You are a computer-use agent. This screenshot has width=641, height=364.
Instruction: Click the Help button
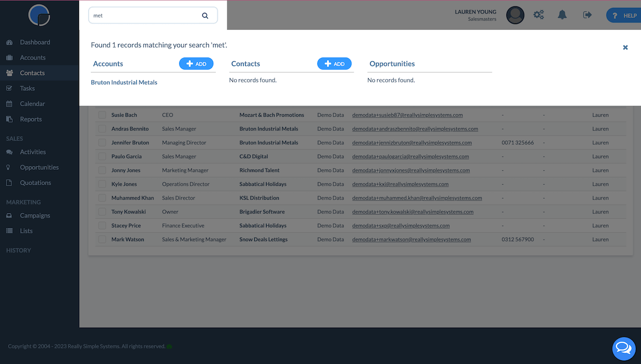624,15
